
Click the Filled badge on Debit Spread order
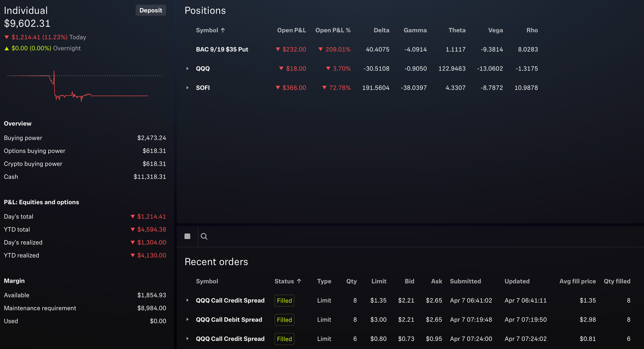pos(284,320)
